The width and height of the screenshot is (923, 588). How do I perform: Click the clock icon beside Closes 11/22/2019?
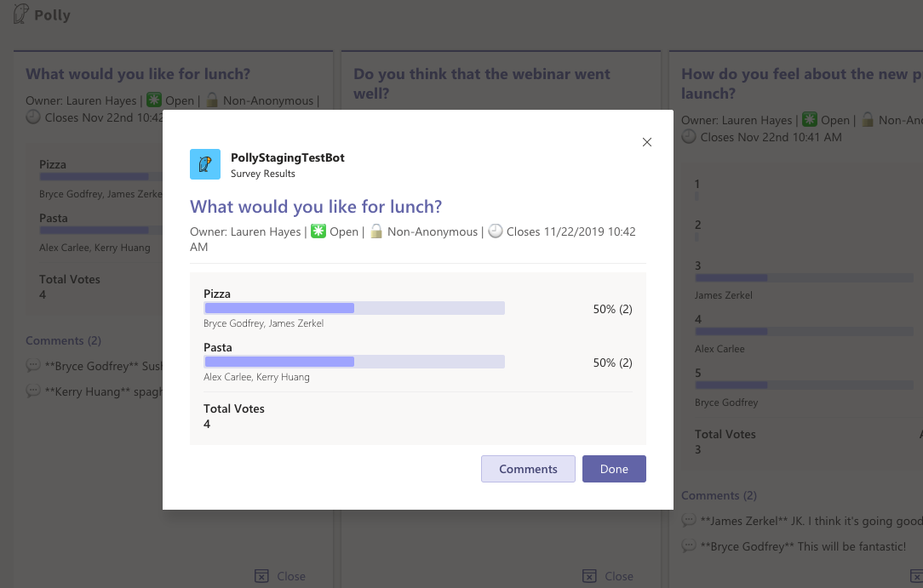tap(496, 231)
